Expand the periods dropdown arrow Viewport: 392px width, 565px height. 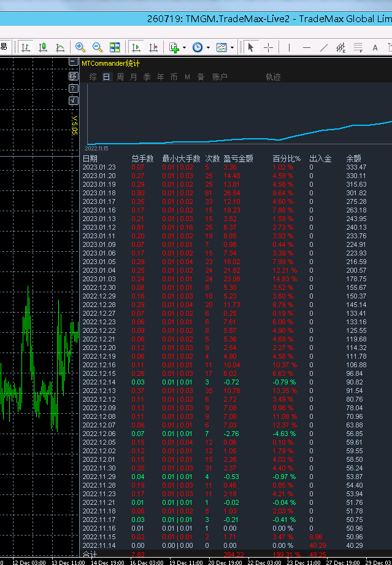208,47
